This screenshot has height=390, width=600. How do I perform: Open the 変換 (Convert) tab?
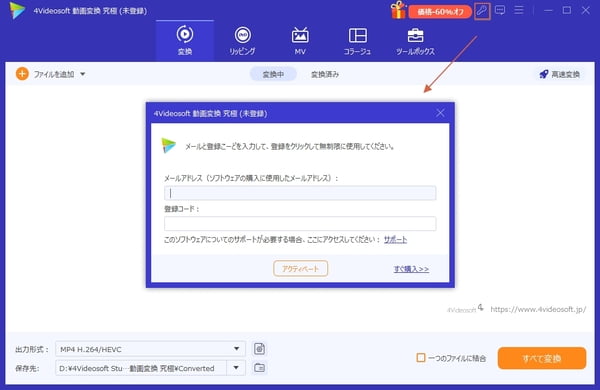(185, 41)
